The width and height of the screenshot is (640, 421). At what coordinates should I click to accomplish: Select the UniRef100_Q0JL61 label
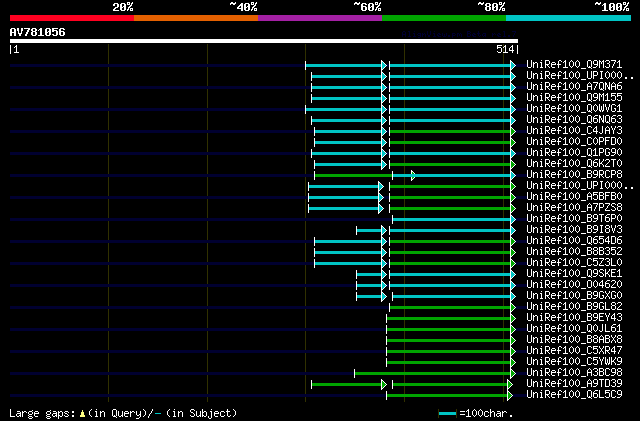(x=574, y=329)
